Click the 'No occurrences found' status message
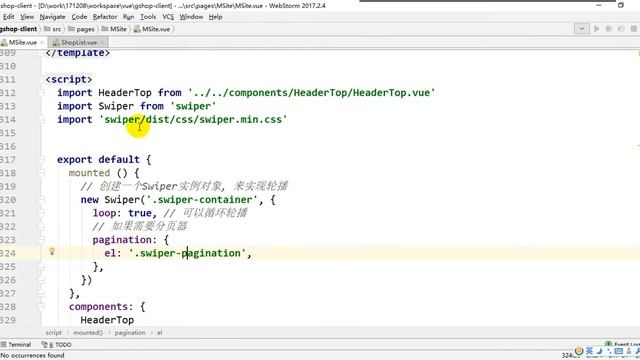 (x=32, y=356)
